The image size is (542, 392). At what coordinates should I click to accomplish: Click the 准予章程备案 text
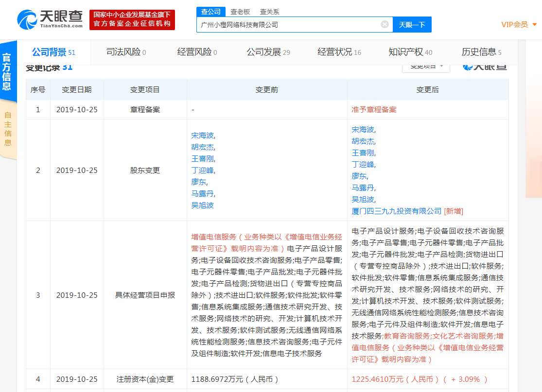[x=374, y=109]
